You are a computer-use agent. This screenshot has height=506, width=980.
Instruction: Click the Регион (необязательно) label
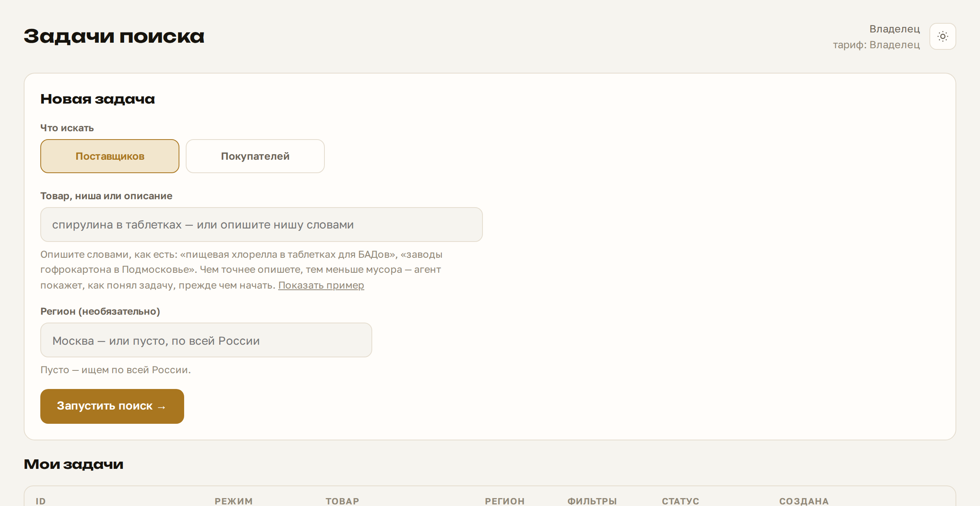100,312
